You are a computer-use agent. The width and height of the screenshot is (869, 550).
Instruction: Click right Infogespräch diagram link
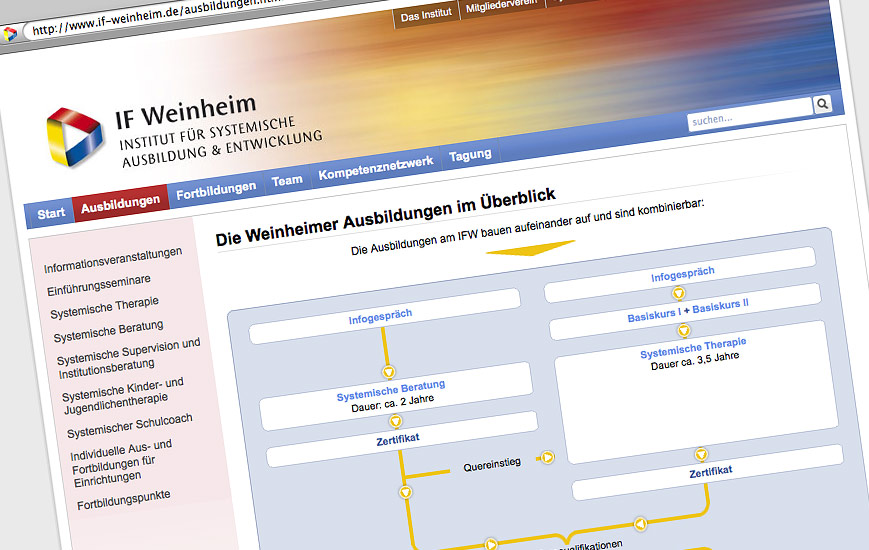tap(683, 274)
